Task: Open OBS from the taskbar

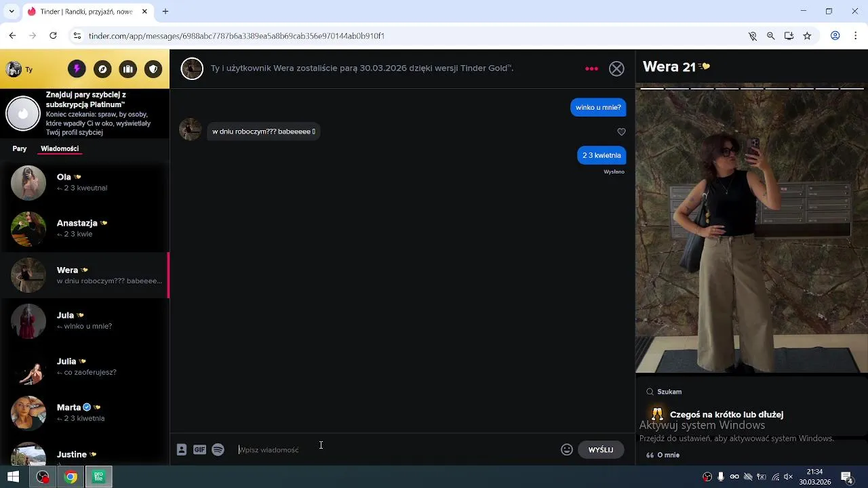Action: coord(43,477)
